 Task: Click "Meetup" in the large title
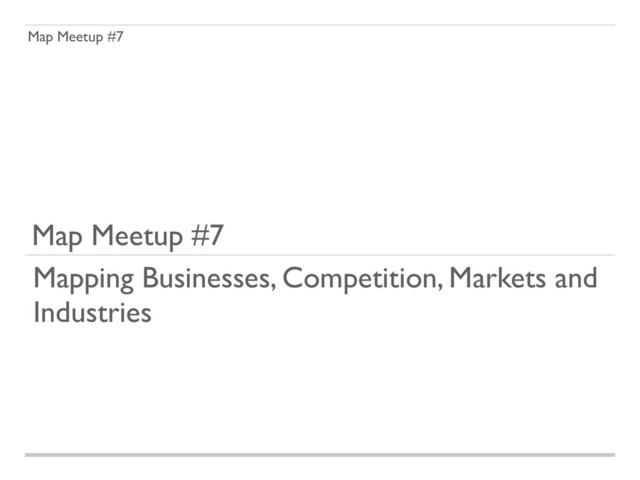tap(137, 236)
